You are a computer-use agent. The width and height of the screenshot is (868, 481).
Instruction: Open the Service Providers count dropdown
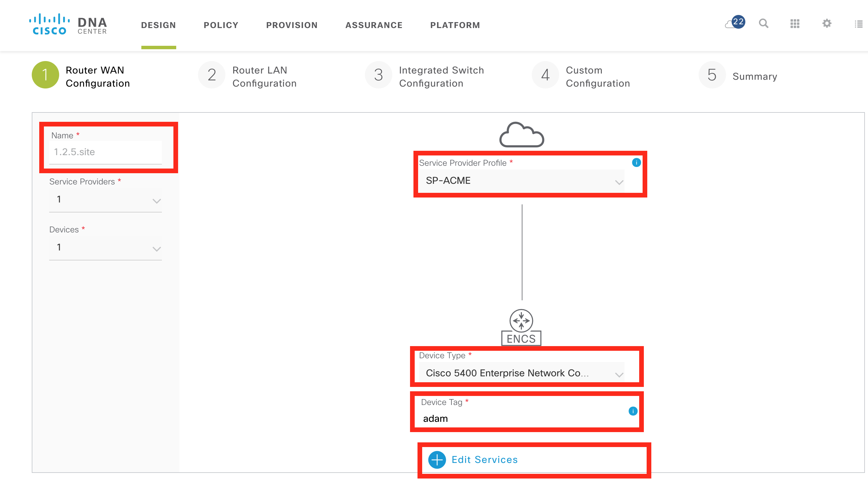(106, 200)
